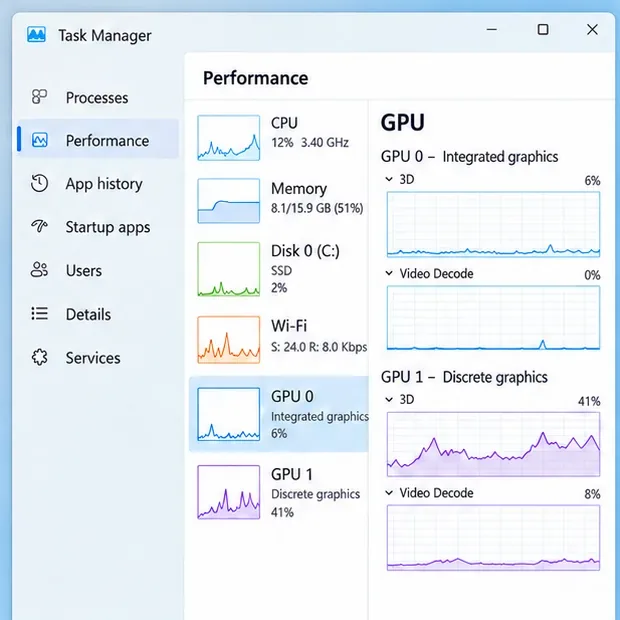This screenshot has width=620, height=620.
Task: Click '8.1/15.9 GB (51%)' memory value
Action: (317, 208)
